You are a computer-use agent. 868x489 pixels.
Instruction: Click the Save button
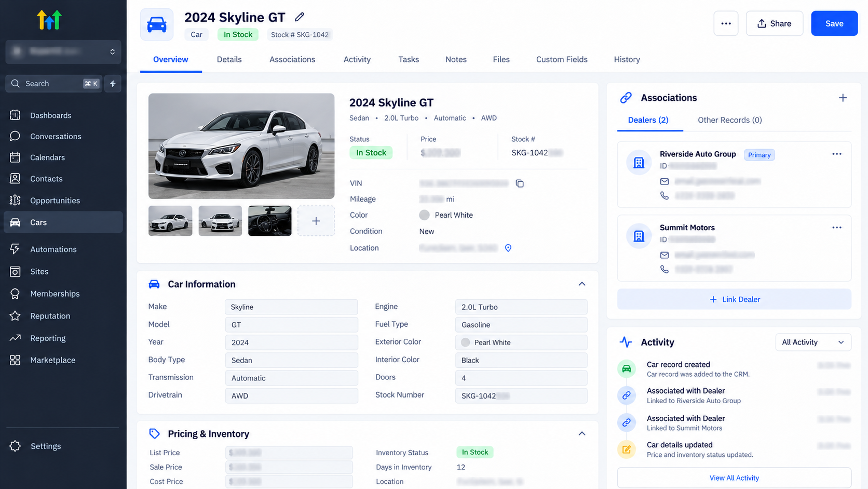click(x=834, y=23)
